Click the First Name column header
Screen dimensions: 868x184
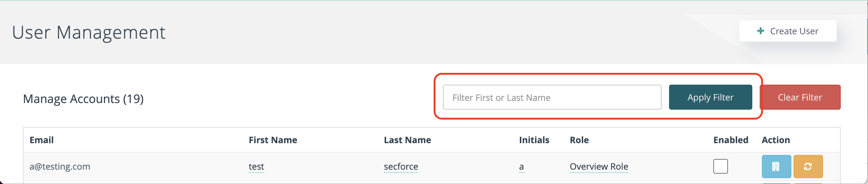pos(273,140)
